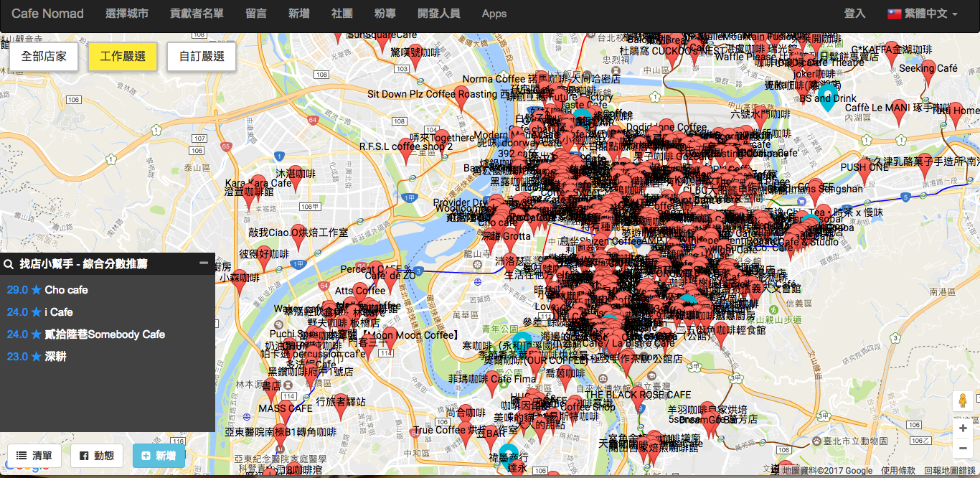Click the Taiwan flag icon
Screen dimensions: 980x478
(x=895, y=14)
